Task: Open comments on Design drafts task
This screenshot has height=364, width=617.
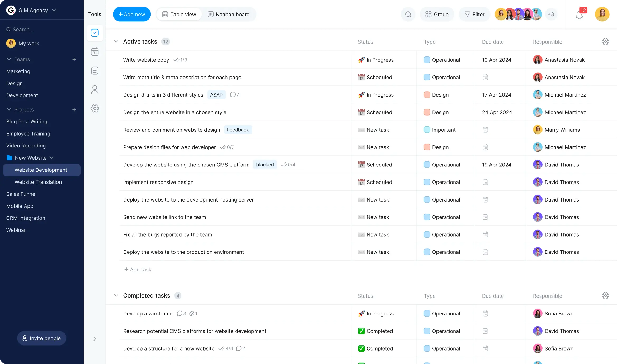Action: (x=234, y=95)
